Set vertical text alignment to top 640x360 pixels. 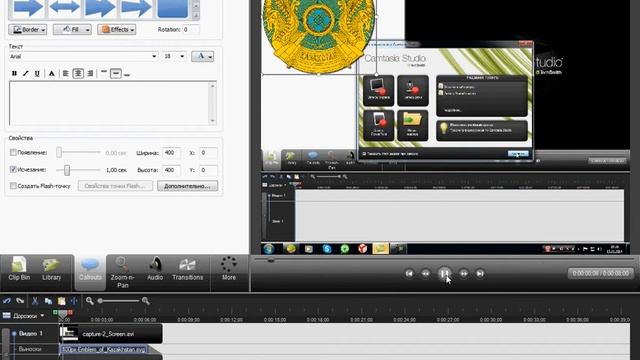[104, 73]
